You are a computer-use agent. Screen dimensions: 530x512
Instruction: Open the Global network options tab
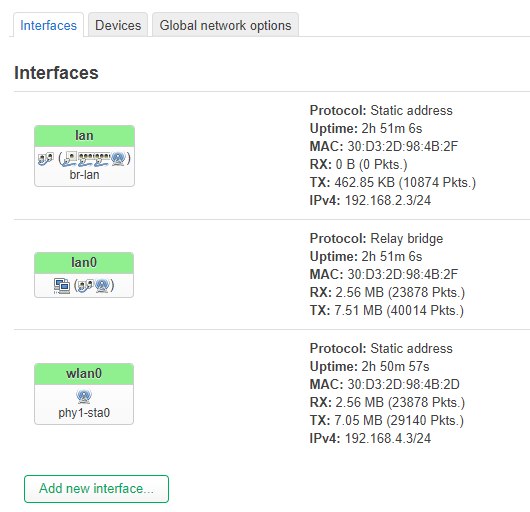(225, 25)
